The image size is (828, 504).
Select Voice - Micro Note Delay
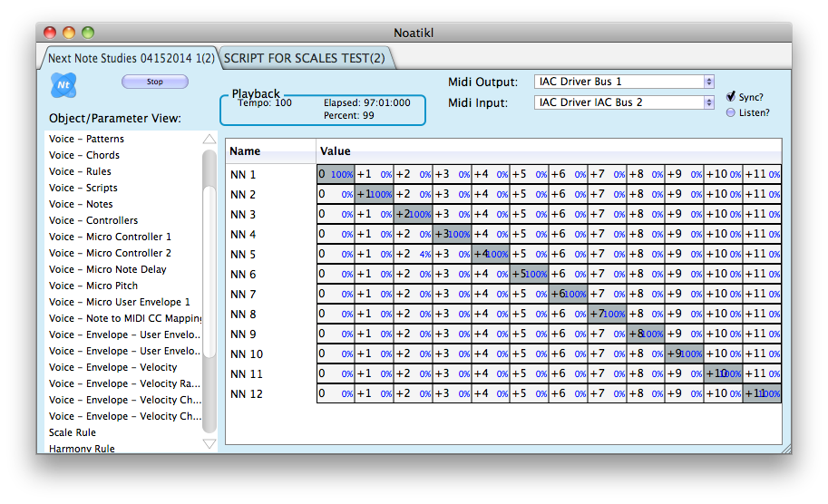pyautogui.click(x=108, y=270)
